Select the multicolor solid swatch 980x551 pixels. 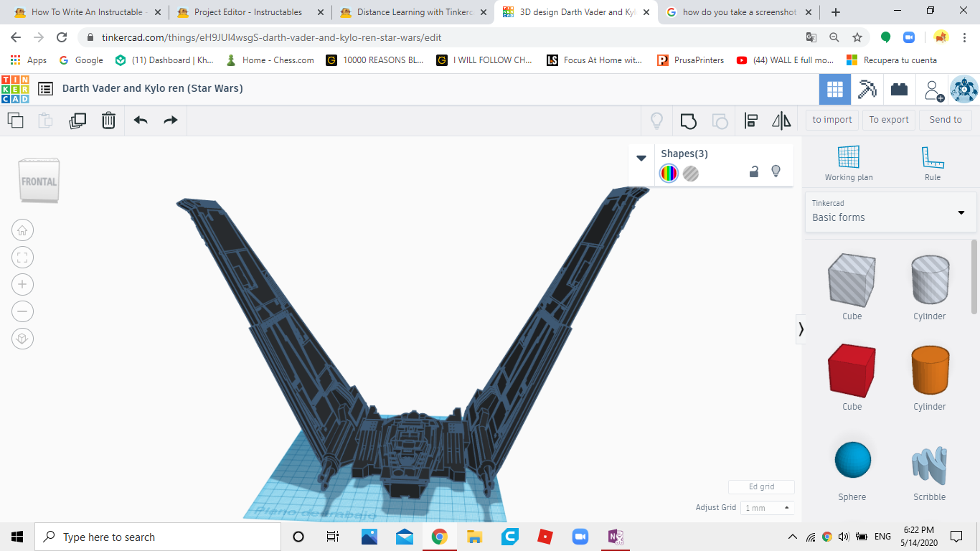pos(669,173)
